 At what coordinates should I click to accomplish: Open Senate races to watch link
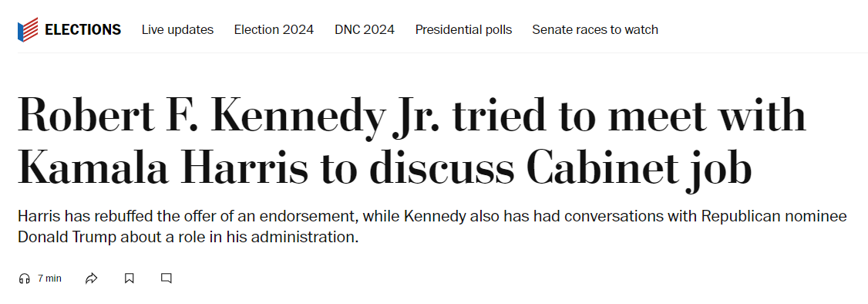[x=595, y=29]
